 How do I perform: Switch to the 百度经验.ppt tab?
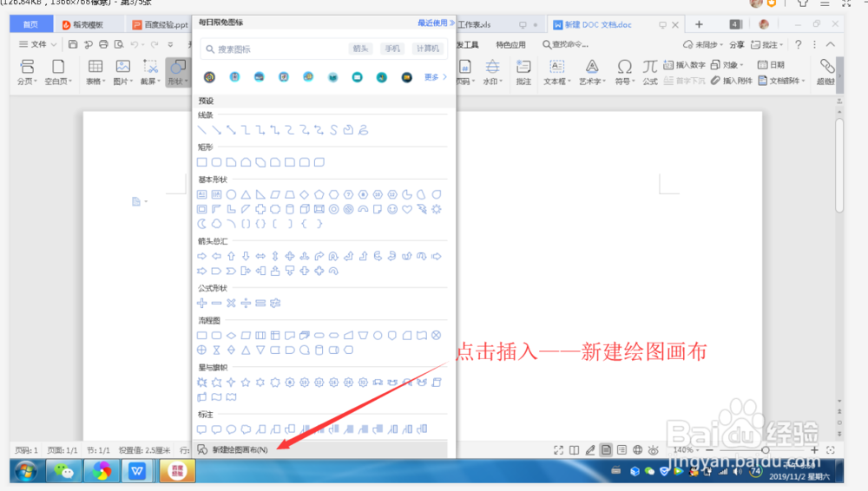click(x=161, y=25)
